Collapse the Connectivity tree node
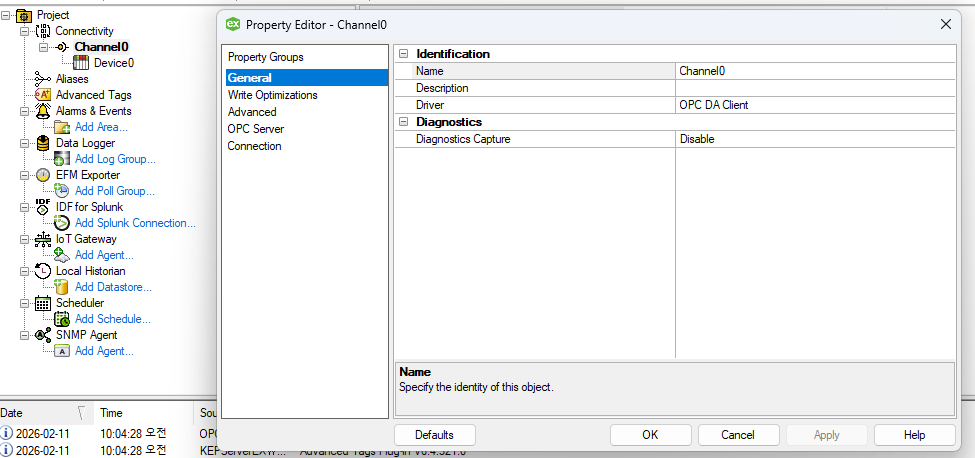The width and height of the screenshot is (975, 458). (x=24, y=30)
